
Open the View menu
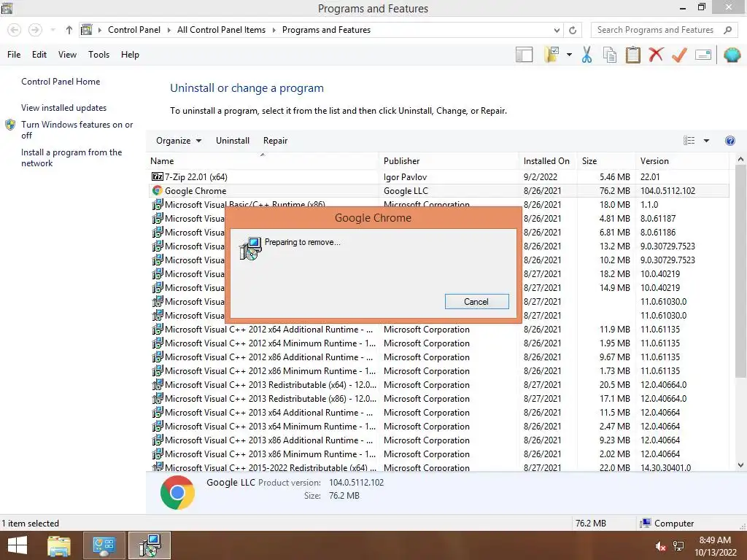coord(67,55)
